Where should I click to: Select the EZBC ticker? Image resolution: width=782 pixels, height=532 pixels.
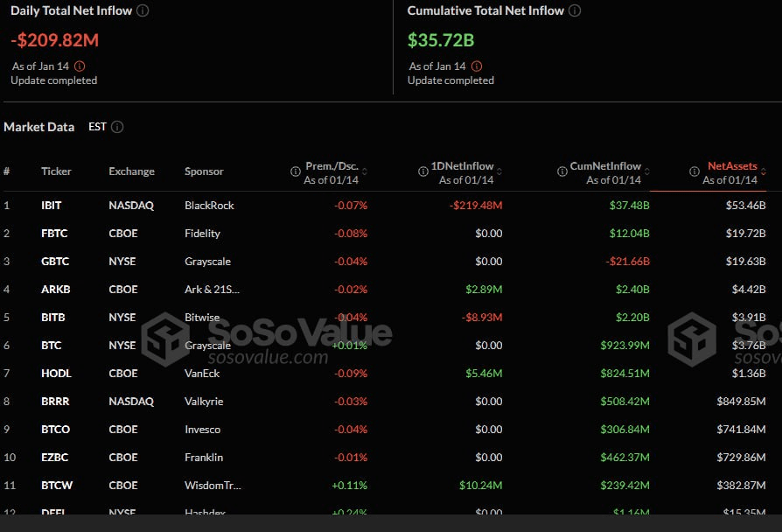[54, 457]
